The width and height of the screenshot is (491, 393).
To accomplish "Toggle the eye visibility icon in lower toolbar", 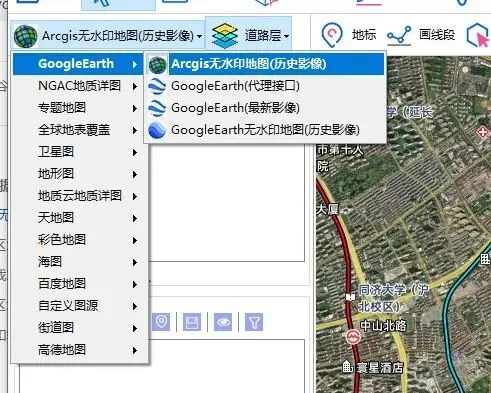I will [x=223, y=322].
